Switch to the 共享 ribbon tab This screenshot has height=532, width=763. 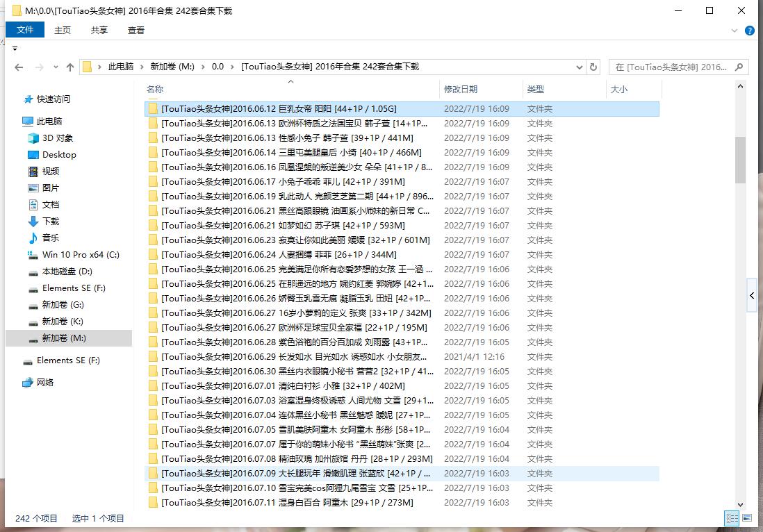[x=99, y=30]
